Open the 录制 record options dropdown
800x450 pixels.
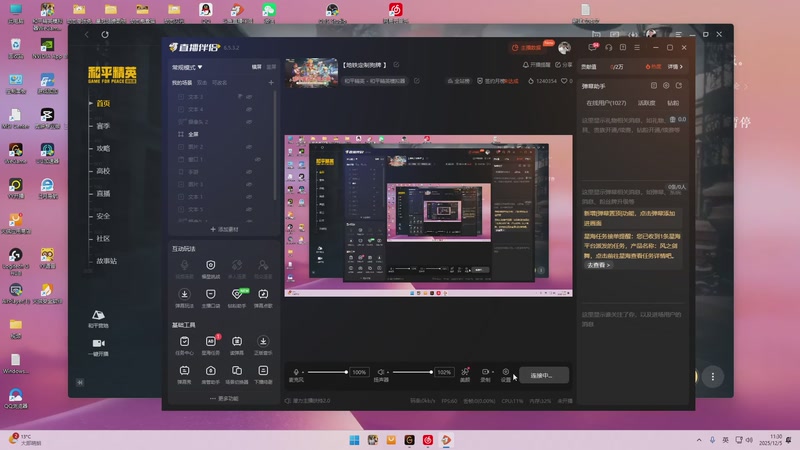(x=493, y=372)
